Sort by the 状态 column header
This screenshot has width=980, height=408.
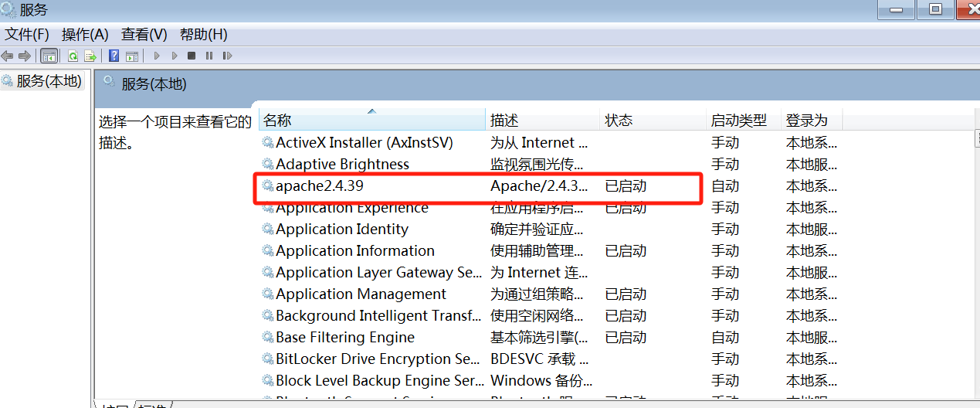click(x=654, y=120)
